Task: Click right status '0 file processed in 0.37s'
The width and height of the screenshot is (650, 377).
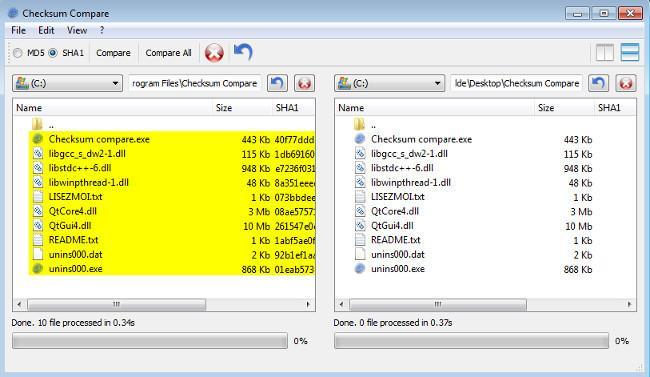Action: pyautogui.click(x=405, y=323)
